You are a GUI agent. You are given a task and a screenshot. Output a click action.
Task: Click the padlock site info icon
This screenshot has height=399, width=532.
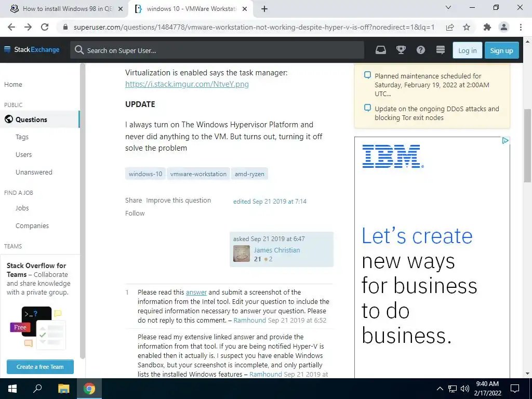tap(65, 27)
